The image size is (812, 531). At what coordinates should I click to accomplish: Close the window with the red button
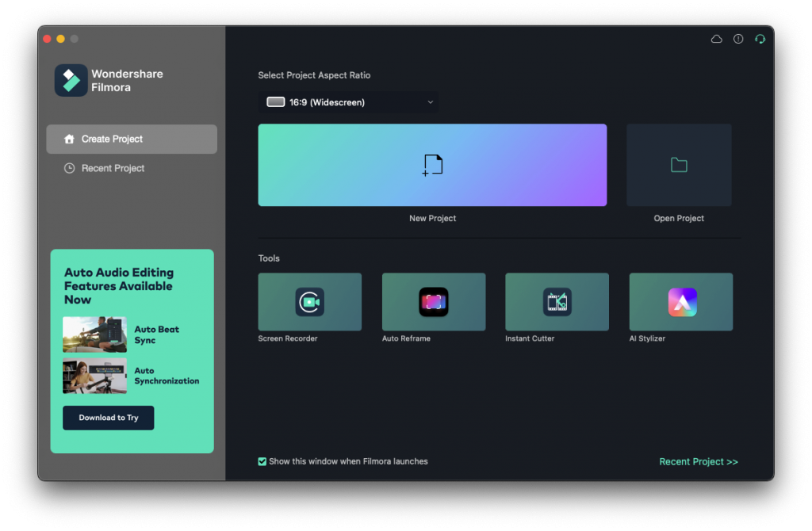click(x=47, y=39)
